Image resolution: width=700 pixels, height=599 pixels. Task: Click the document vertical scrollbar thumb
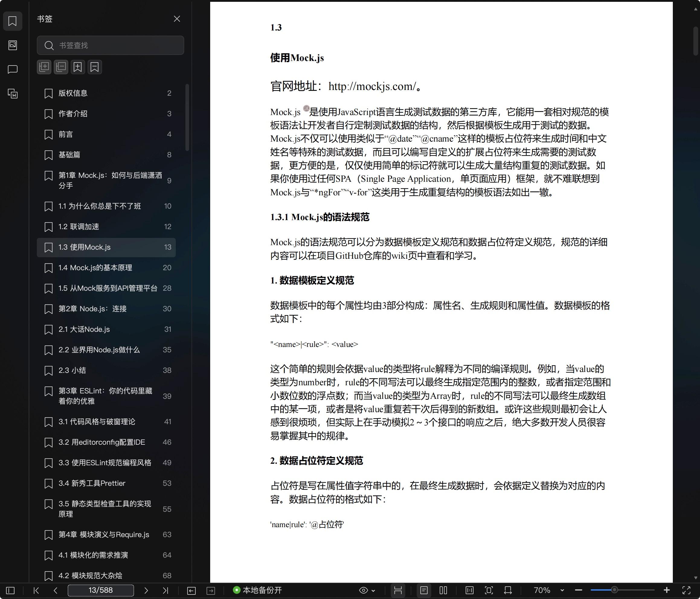point(695,41)
